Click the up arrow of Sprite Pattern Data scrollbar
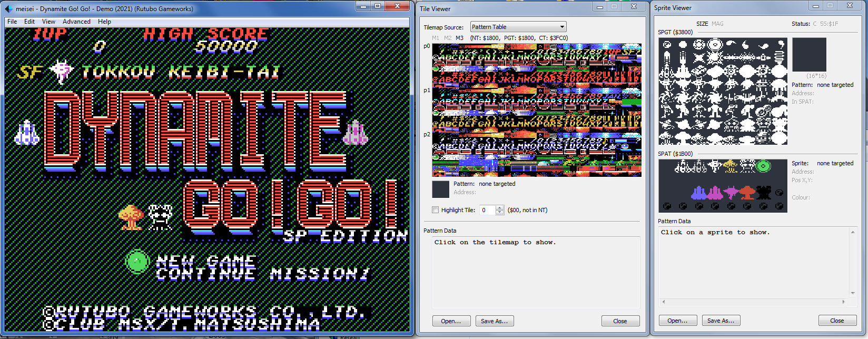Screen dimensions: 868x339 (x=853, y=232)
